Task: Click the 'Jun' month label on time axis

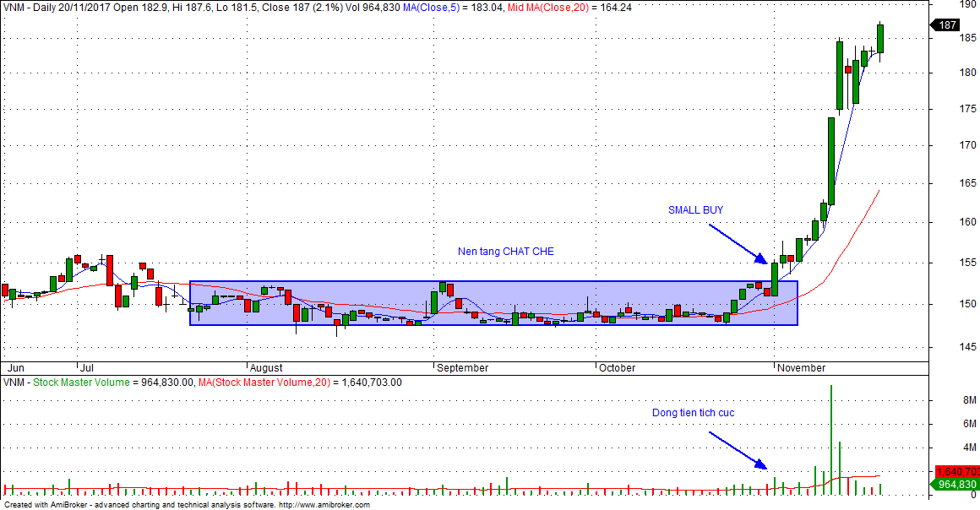Action: pyautogui.click(x=15, y=368)
